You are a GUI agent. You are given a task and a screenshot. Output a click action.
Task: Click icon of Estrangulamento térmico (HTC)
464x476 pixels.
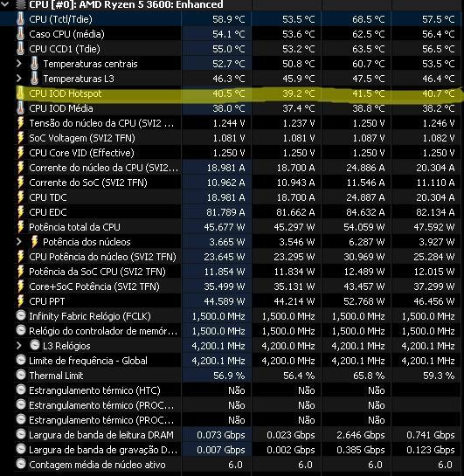tap(21, 390)
